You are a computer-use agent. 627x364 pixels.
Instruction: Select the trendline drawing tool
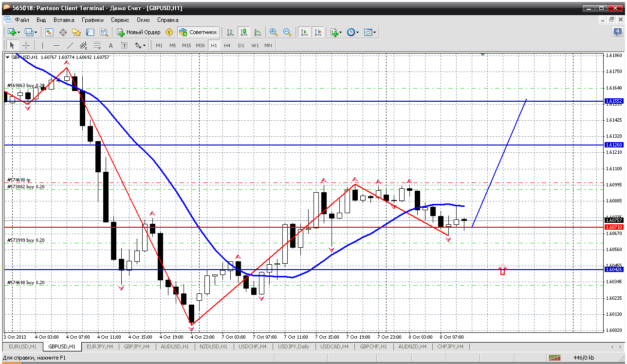(x=70, y=45)
